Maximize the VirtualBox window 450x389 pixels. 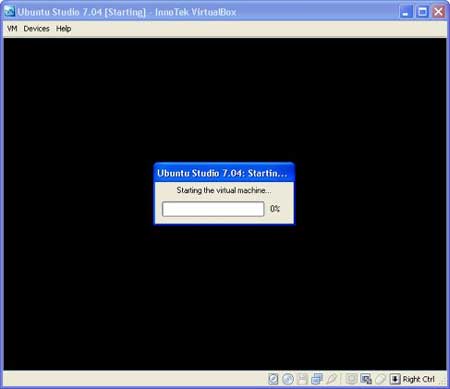(423, 12)
